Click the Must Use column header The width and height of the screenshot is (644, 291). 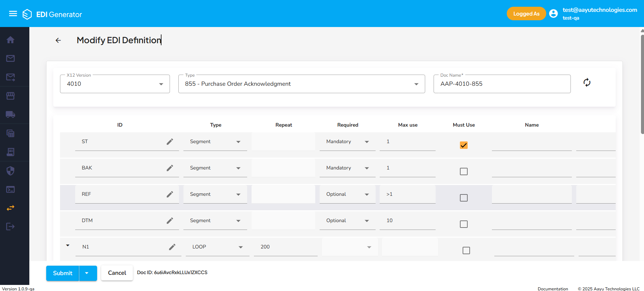pos(464,125)
